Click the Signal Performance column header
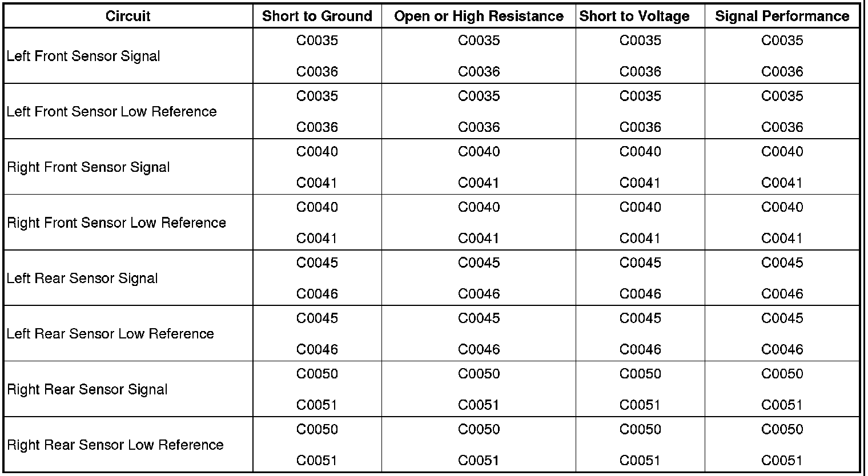 pos(782,16)
